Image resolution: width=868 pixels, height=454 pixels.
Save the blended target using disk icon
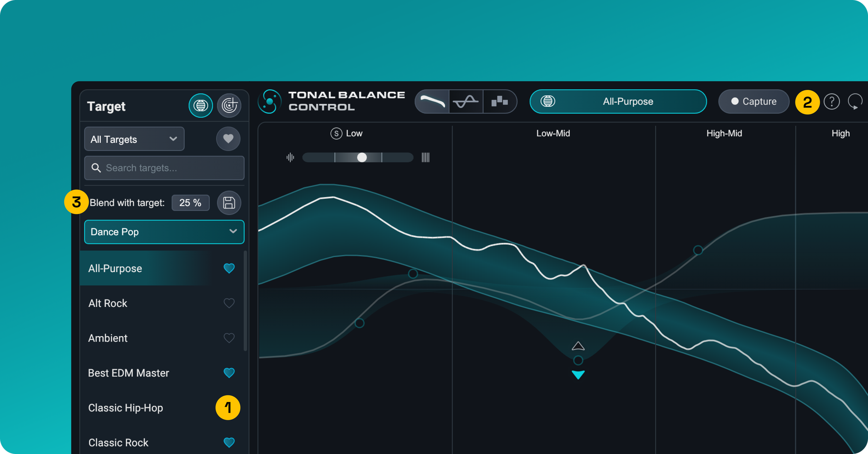[229, 203]
